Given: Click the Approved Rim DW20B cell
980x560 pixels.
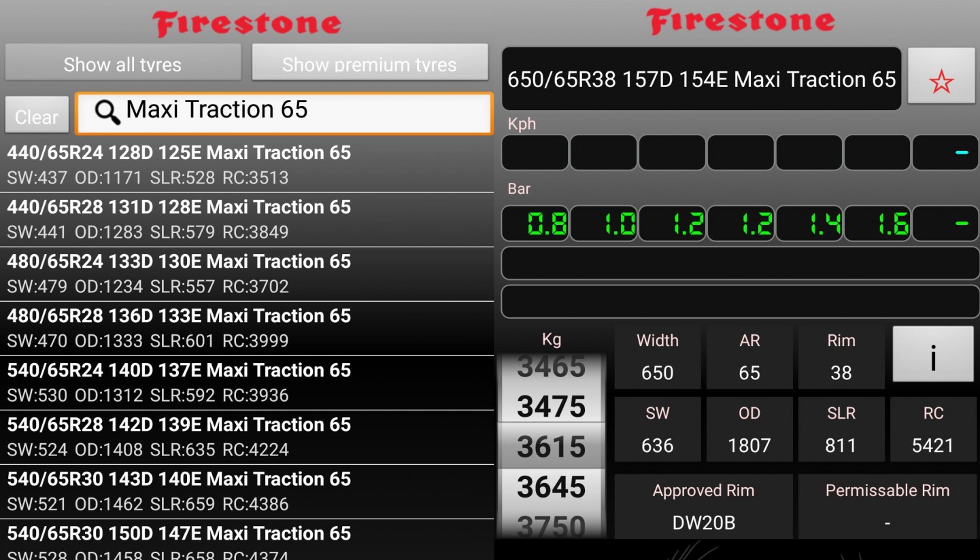Looking at the screenshot, I should (704, 506).
